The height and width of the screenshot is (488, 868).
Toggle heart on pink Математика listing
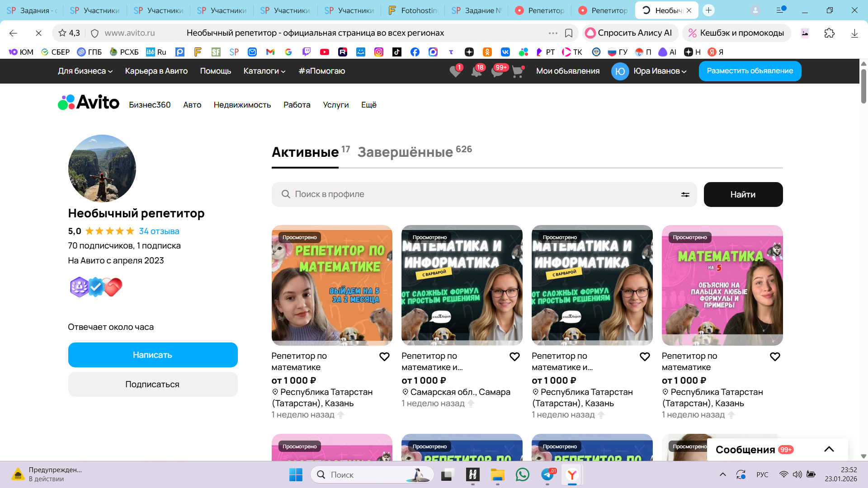(775, 357)
